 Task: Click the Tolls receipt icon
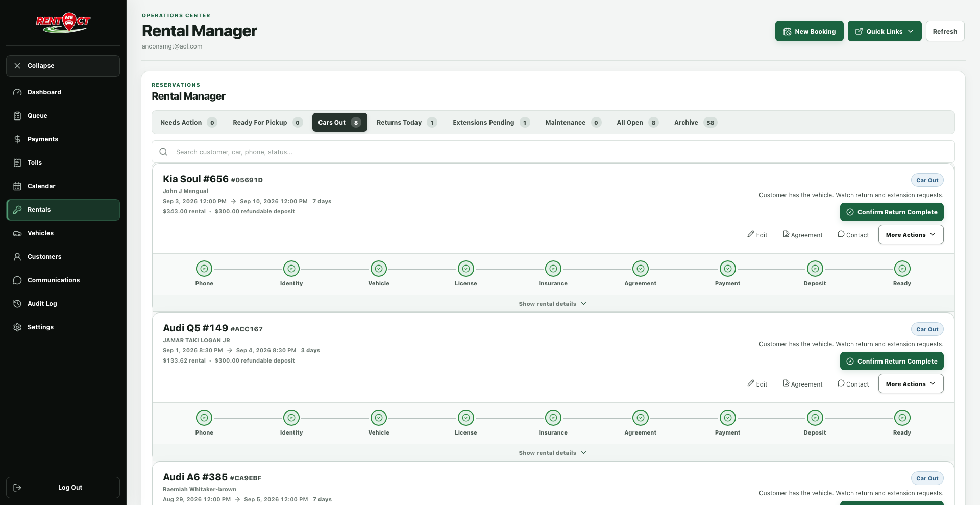tap(17, 163)
